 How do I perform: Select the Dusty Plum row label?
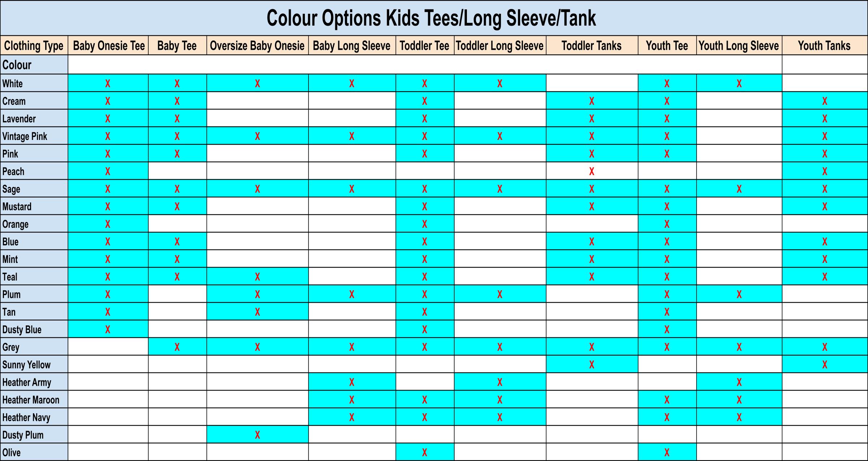[x=23, y=435]
